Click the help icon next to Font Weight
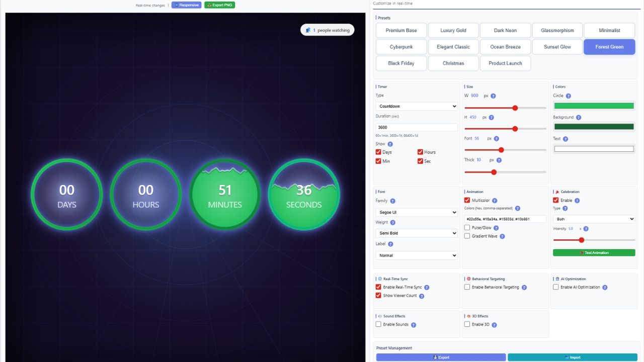The width and height of the screenshot is (644, 362). click(x=393, y=223)
